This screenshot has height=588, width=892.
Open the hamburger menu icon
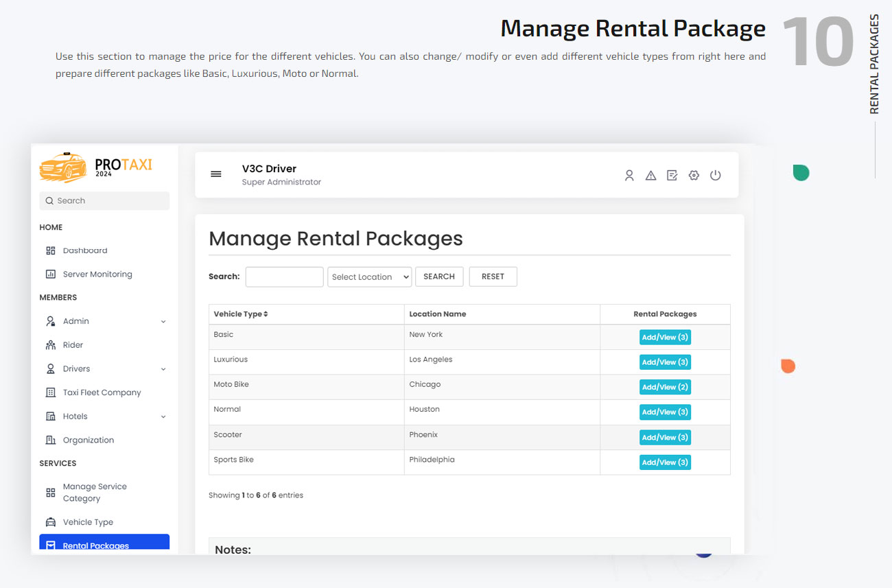215,174
